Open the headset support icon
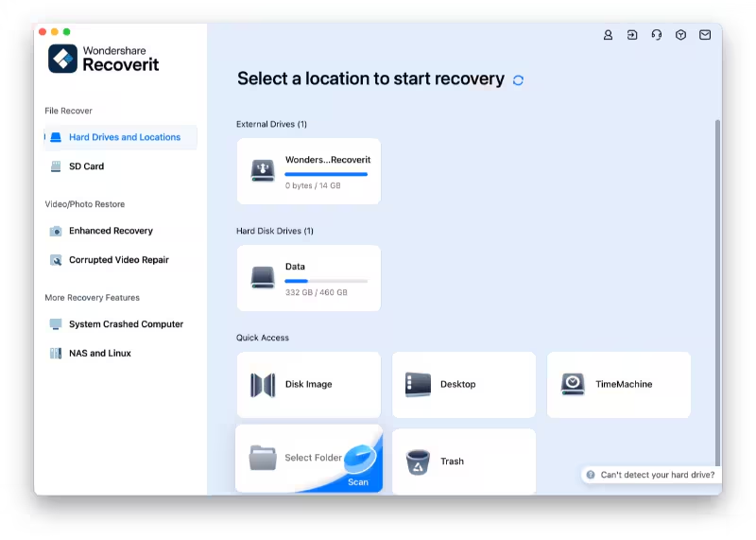 click(x=657, y=35)
